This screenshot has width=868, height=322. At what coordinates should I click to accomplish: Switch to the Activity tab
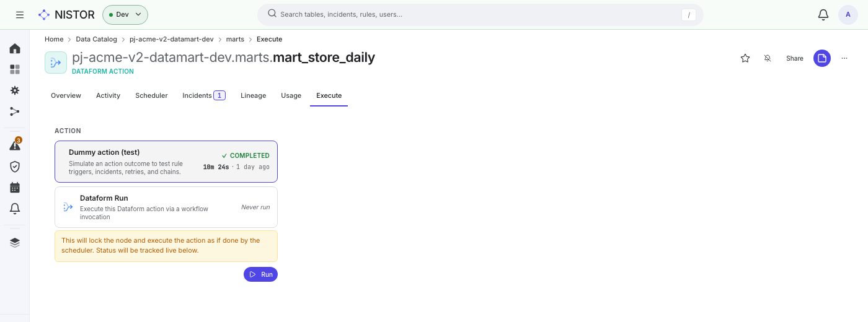[x=108, y=95]
